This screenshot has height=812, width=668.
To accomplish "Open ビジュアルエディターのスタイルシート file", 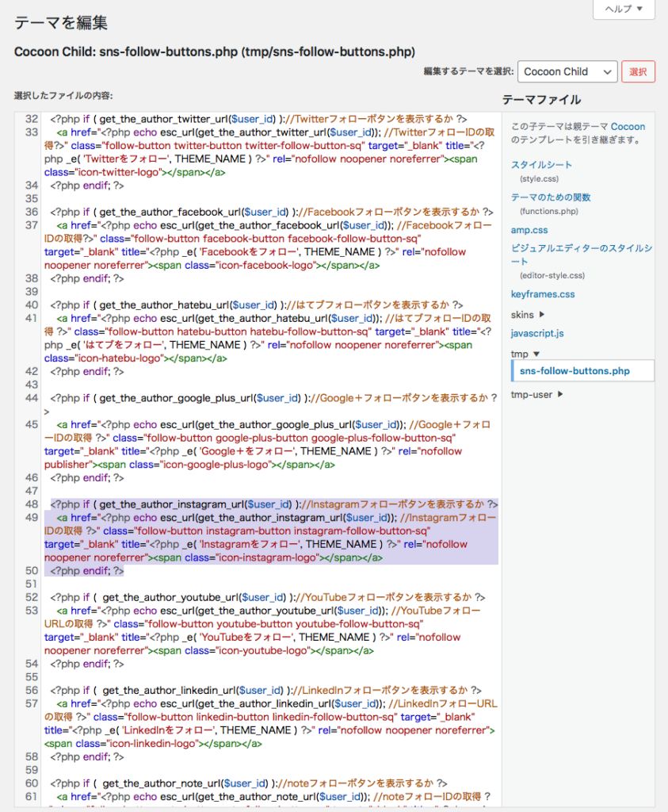I will (581, 255).
